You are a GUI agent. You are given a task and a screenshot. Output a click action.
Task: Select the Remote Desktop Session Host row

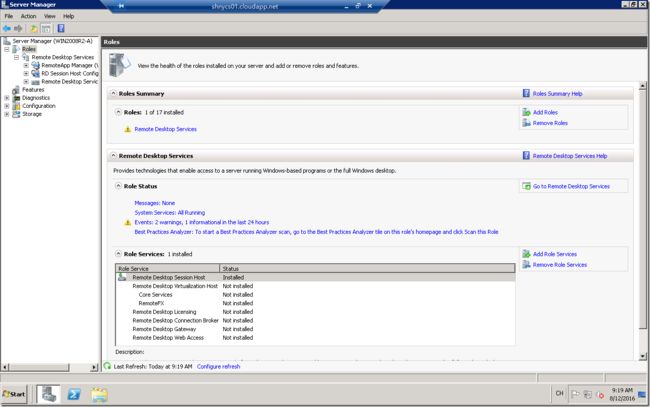pos(315,277)
